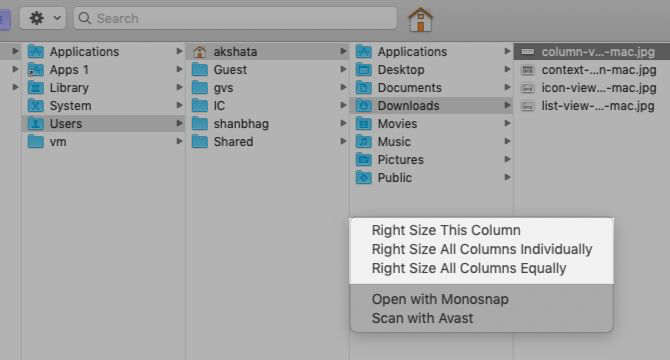670x360 pixels.
Task: Click the Music folder icon
Action: pyautogui.click(x=364, y=141)
